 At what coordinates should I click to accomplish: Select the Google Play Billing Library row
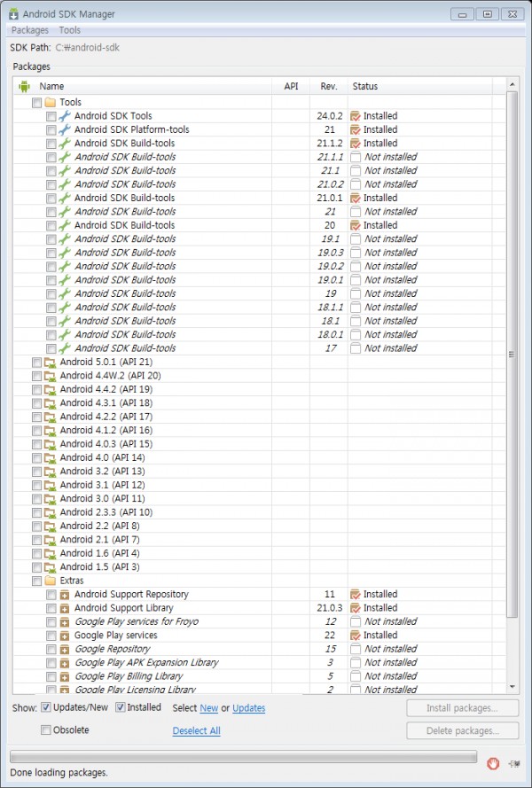(260, 676)
